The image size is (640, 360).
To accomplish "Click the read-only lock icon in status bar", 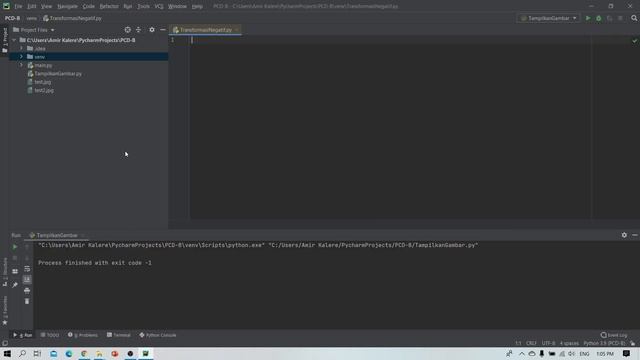I will pos(633,343).
